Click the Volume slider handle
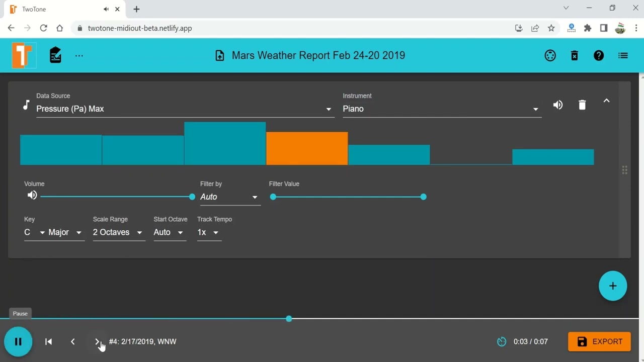Viewport: 644px width, 362px height. 192,197
